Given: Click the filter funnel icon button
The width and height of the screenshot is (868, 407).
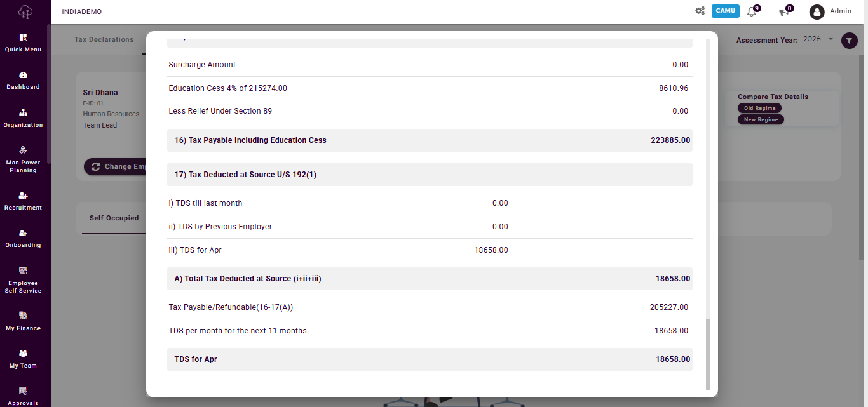Looking at the screenshot, I should click(850, 41).
